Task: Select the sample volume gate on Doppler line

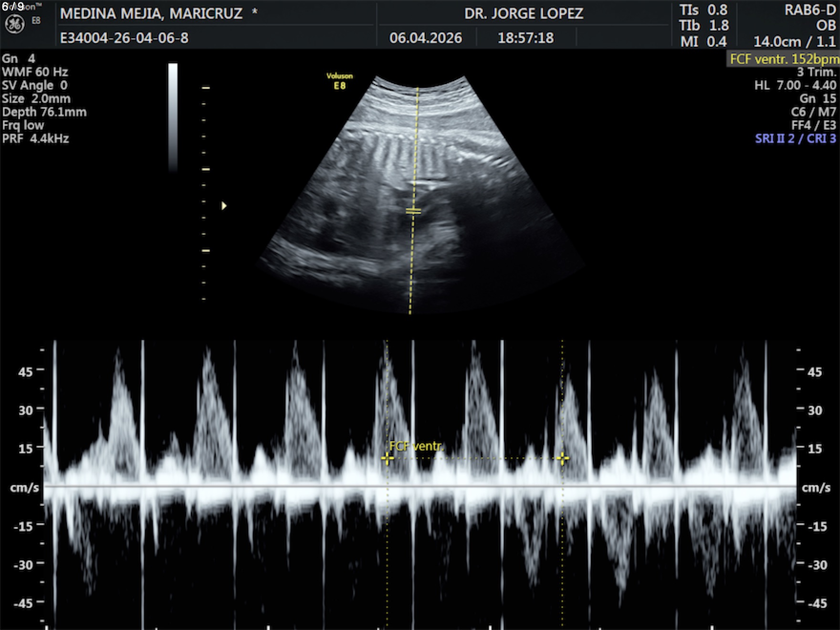Action: 413,210
